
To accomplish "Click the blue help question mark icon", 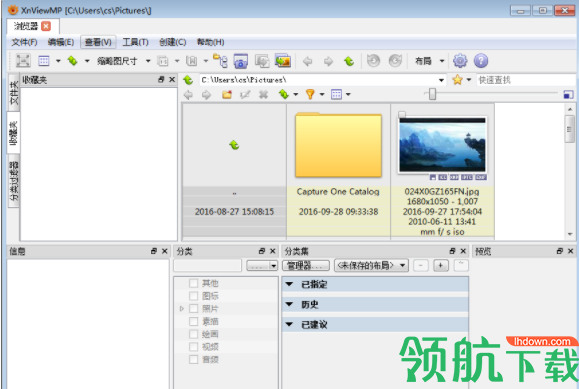I will [481, 61].
